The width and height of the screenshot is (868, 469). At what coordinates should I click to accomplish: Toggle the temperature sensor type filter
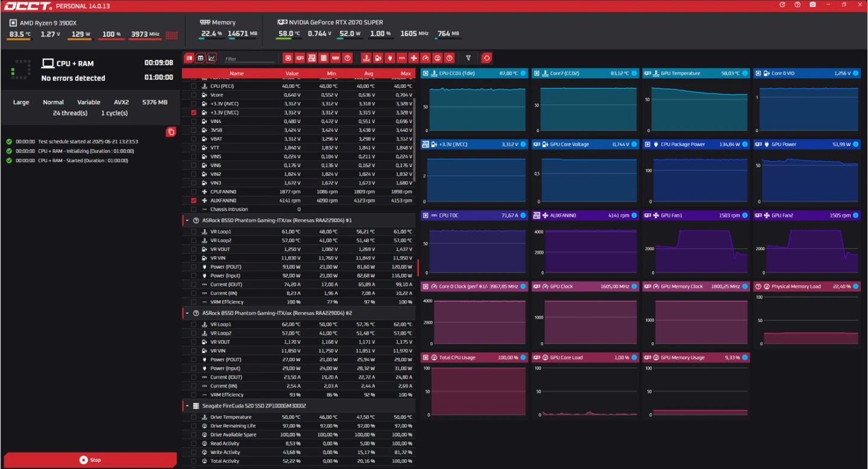[366, 58]
